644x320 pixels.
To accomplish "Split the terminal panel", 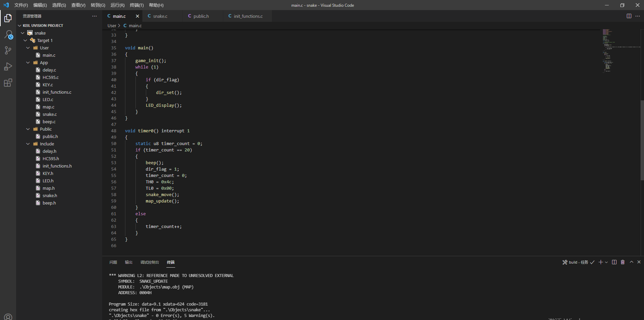I will [x=614, y=262].
